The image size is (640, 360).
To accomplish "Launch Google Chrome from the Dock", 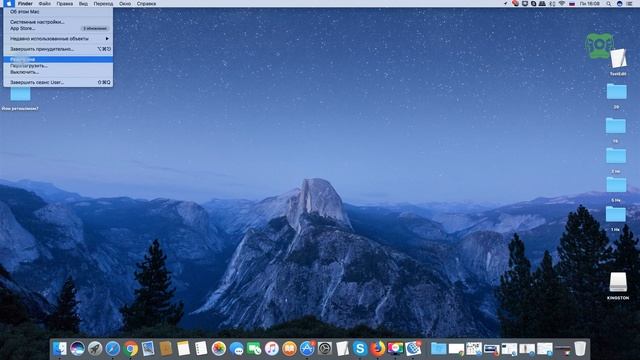I will coord(131,349).
